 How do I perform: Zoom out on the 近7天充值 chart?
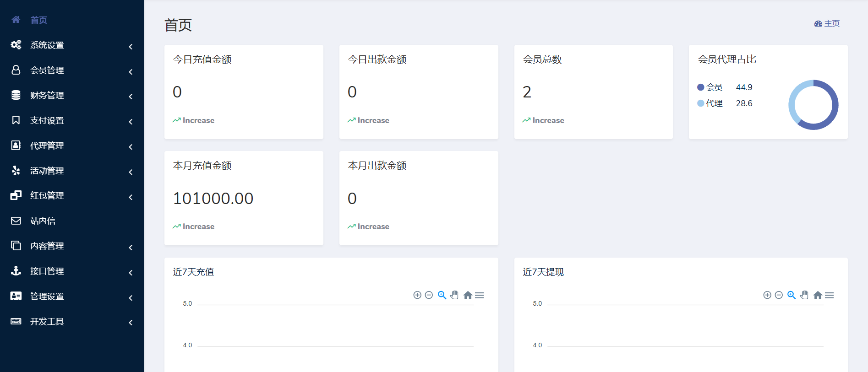(429, 295)
